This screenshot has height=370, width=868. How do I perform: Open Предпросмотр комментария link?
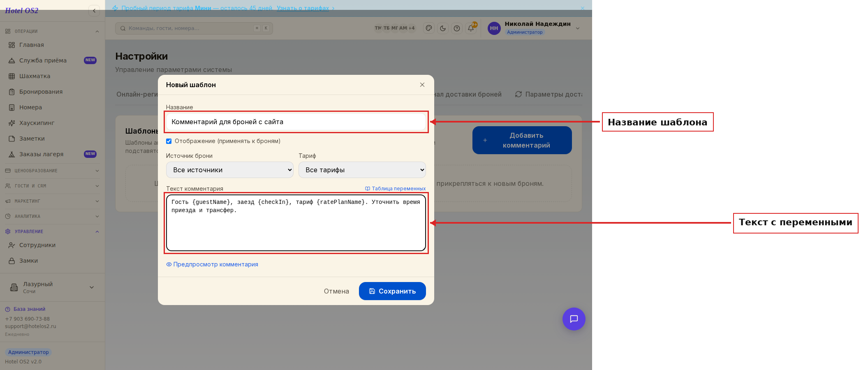pos(212,264)
